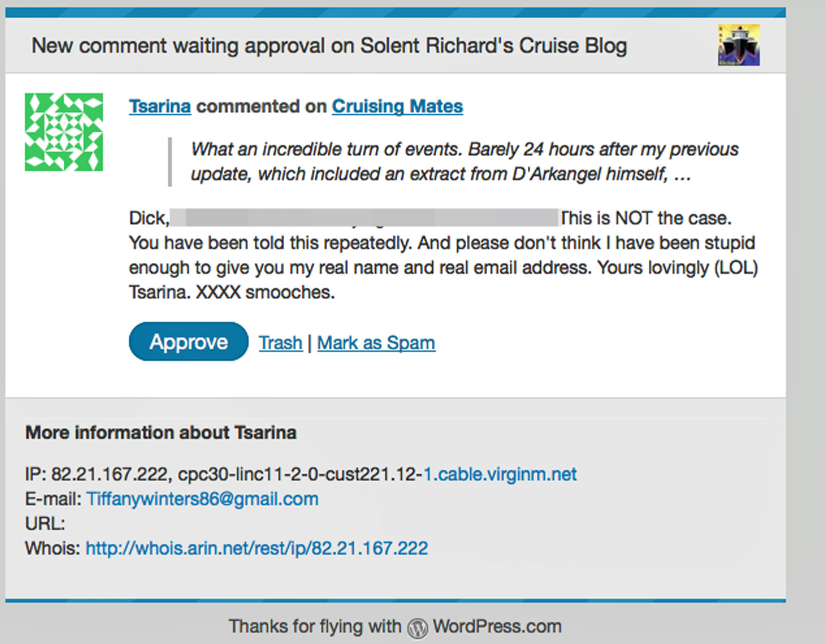Click the 'Thanks for flying with' footer text
The height and width of the screenshot is (644, 825).
pos(315,626)
